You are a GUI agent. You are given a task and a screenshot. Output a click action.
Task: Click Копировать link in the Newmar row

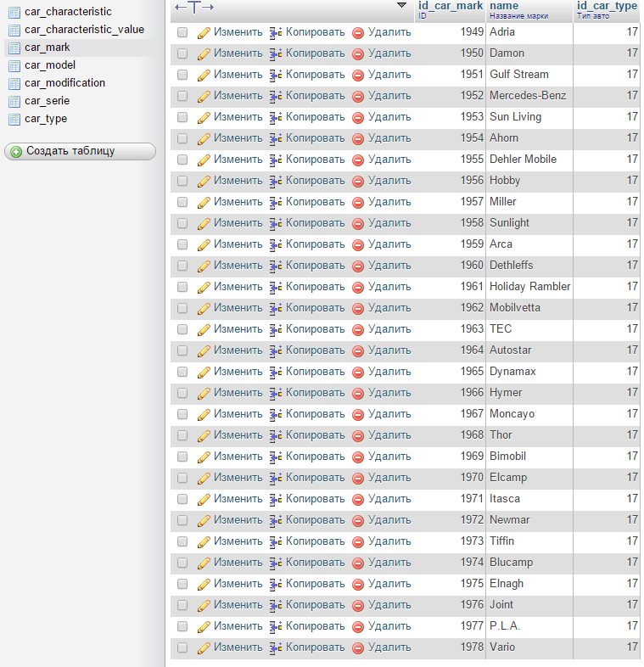click(x=315, y=520)
